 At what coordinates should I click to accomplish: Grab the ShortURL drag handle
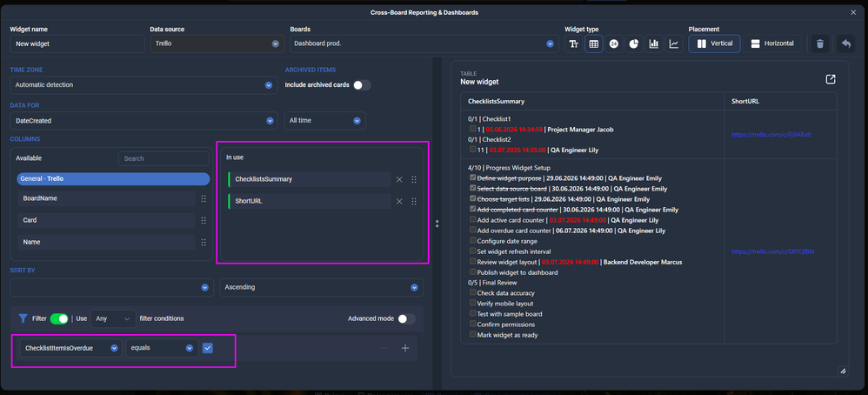(414, 201)
